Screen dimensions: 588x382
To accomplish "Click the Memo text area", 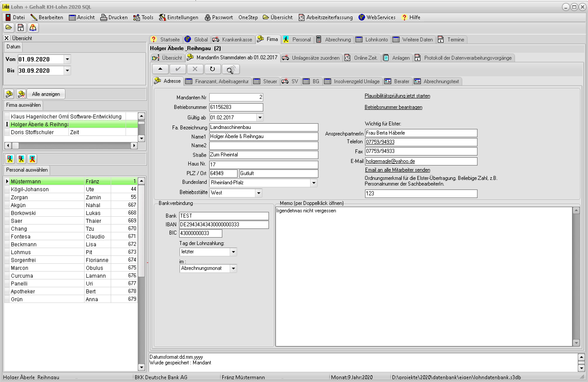I will [x=424, y=277].
